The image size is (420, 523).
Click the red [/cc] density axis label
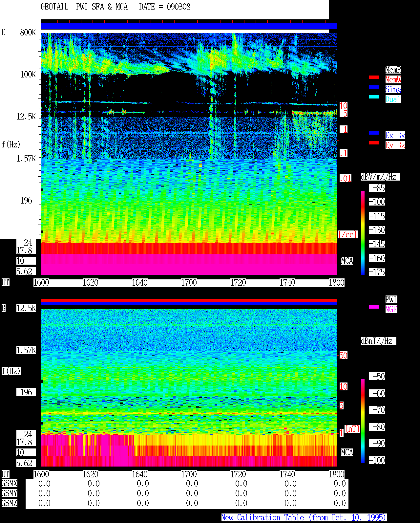347,235
